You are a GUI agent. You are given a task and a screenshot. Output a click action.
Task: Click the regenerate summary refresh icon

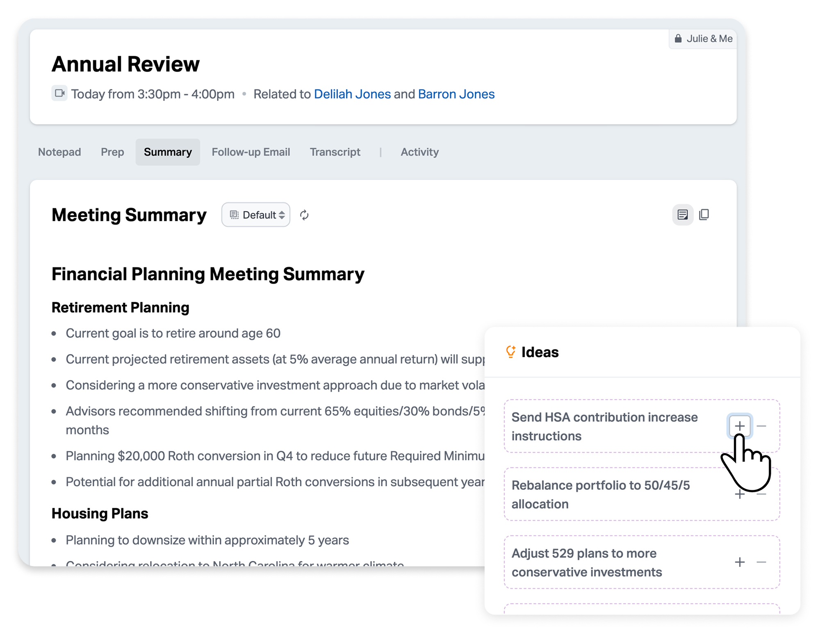coord(304,215)
